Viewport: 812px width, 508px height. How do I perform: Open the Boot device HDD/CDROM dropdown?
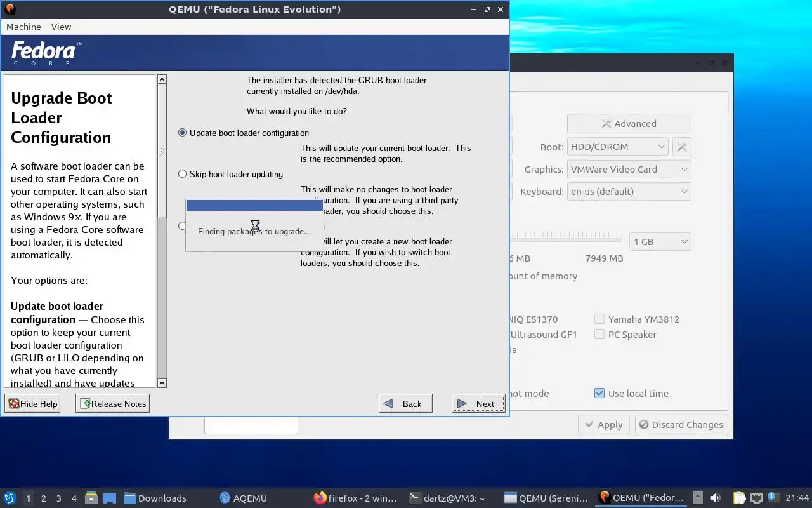[x=617, y=147]
